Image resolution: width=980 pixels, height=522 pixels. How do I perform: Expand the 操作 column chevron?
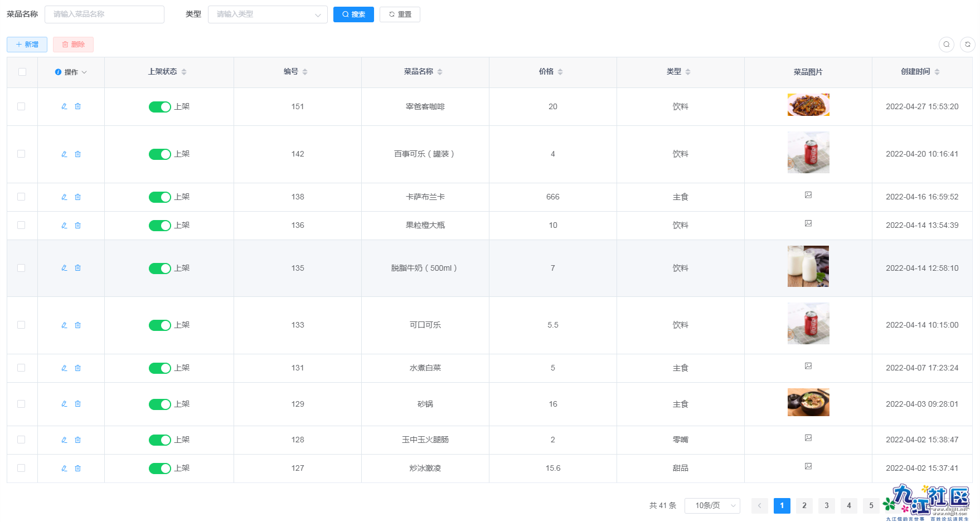click(x=85, y=72)
